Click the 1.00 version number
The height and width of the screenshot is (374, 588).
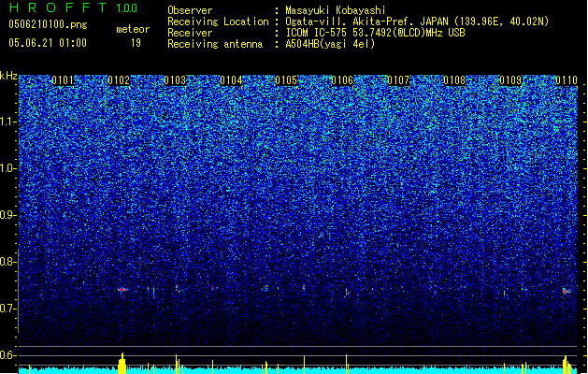point(126,8)
